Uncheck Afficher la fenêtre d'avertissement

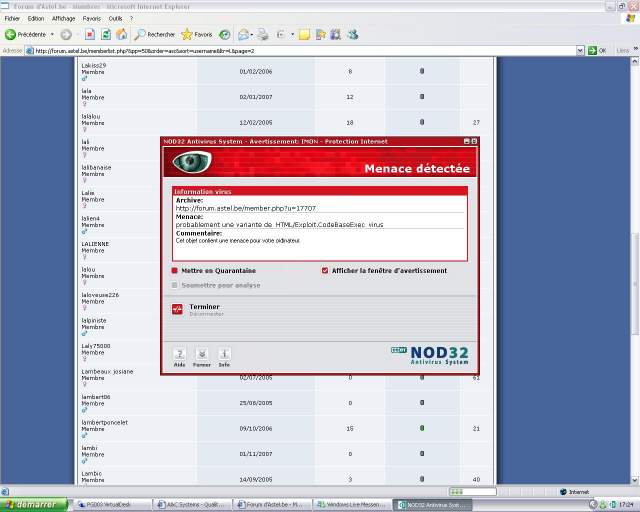tap(325, 270)
